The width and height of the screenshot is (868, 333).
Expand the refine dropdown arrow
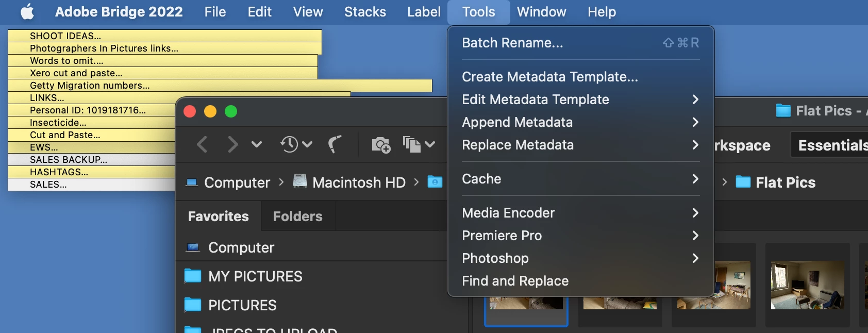[x=430, y=144]
